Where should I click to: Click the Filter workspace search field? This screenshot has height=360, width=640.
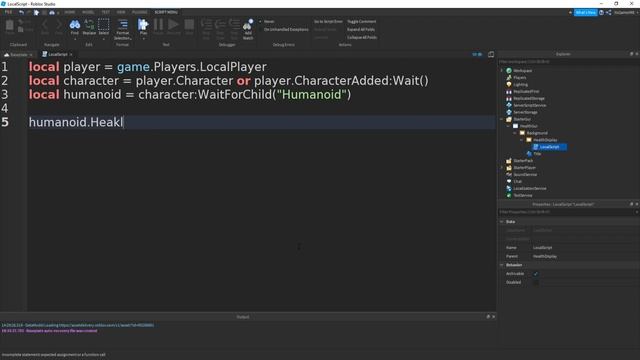tap(569, 62)
